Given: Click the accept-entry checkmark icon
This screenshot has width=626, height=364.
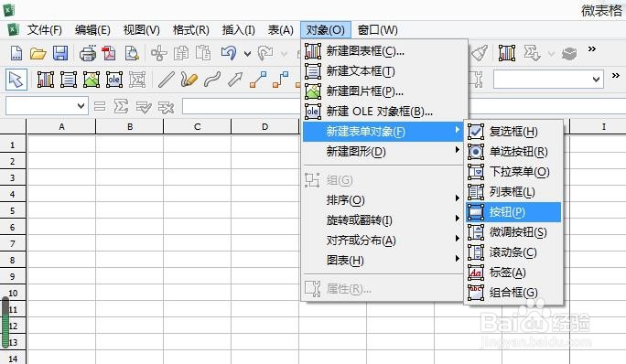Looking at the screenshot, I should pyautogui.click(x=144, y=107).
